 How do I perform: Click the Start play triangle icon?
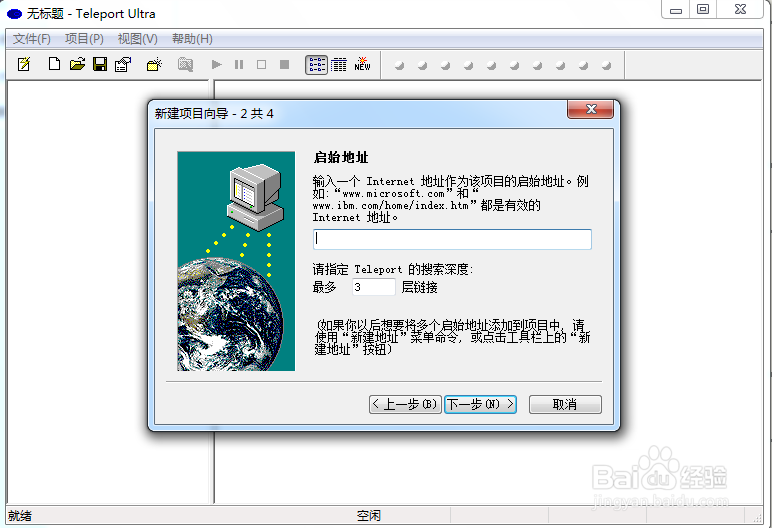click(217, 65)
